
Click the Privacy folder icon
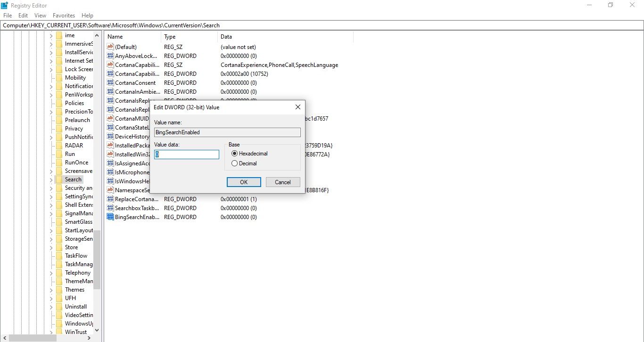pyautogui.click(x=59, y=129)
